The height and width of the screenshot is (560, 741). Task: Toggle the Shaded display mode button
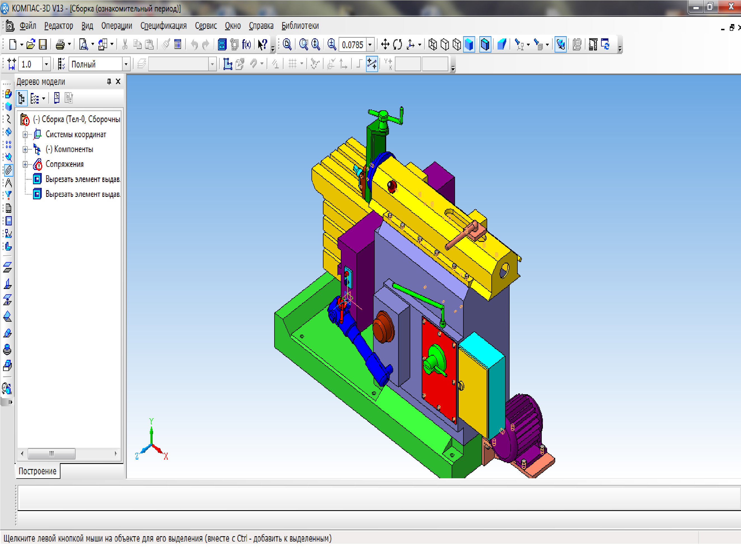click(469, 44)
